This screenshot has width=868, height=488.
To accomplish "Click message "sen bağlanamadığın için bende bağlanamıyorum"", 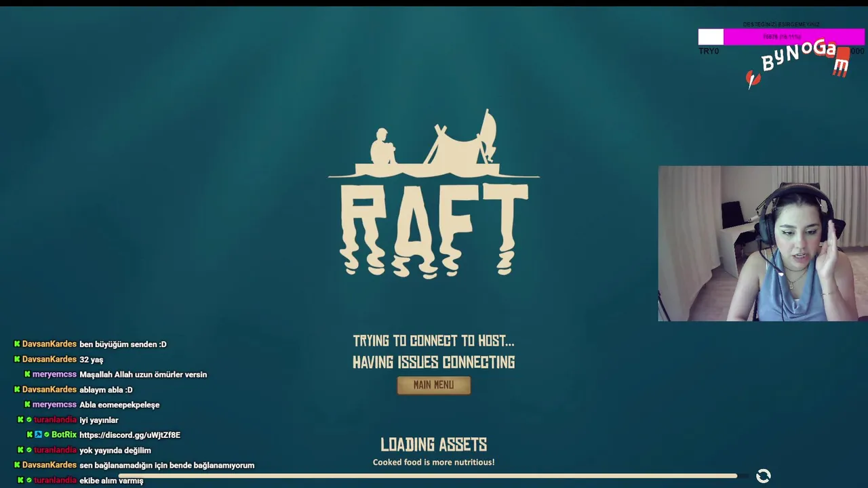I will (x=167, y=466).
